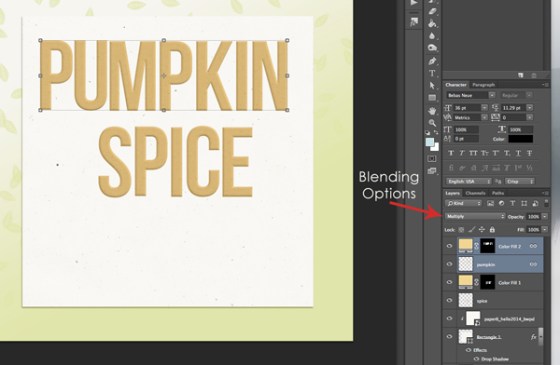Select the Rectangle shape tool
This screenshot has height=365, width=560.
pos(432,98)
